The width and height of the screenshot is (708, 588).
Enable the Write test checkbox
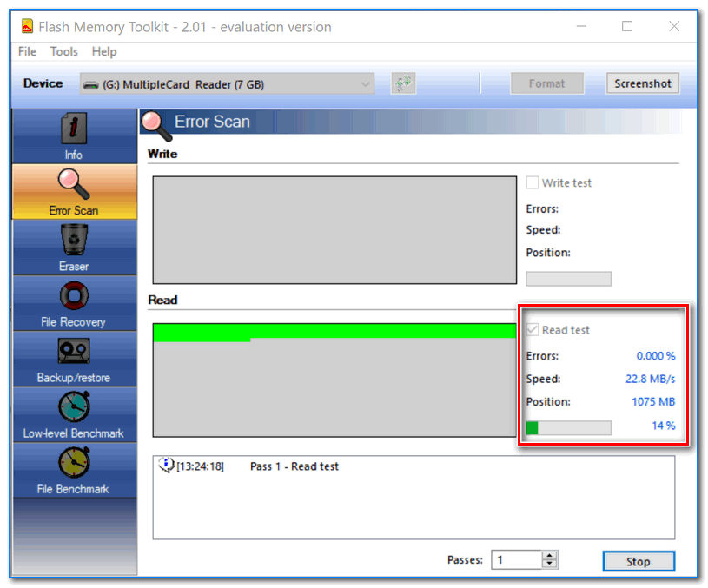(533, 183)
